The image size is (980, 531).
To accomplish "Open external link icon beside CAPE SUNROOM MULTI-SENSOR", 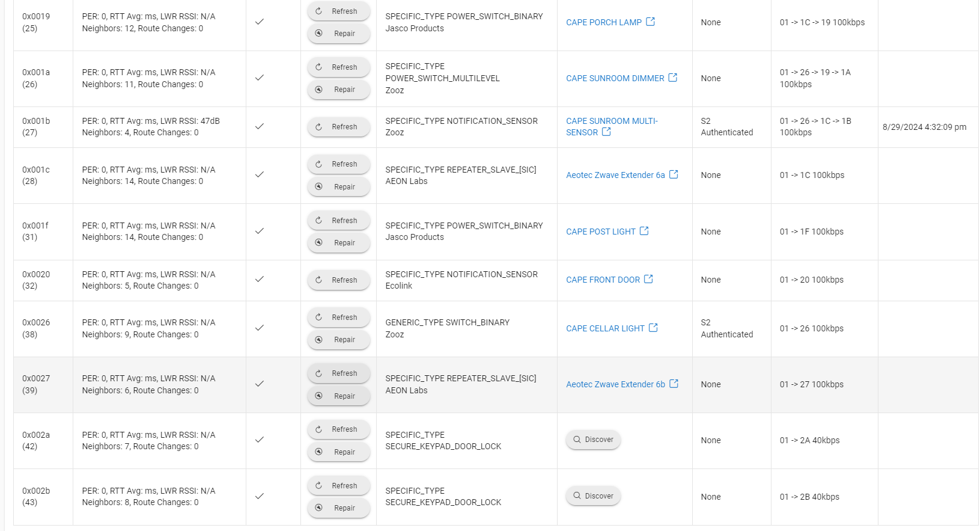I will [x=606, y=132].
